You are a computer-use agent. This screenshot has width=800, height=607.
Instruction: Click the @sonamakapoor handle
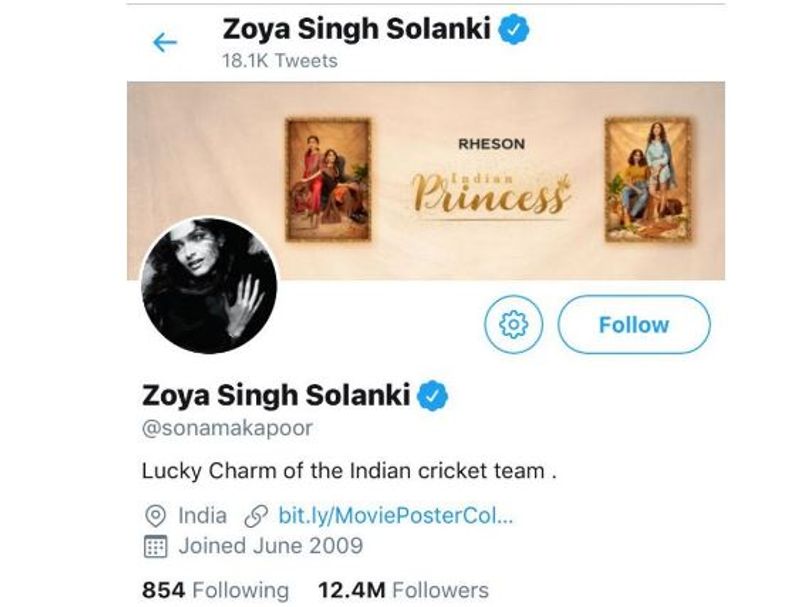227,428
